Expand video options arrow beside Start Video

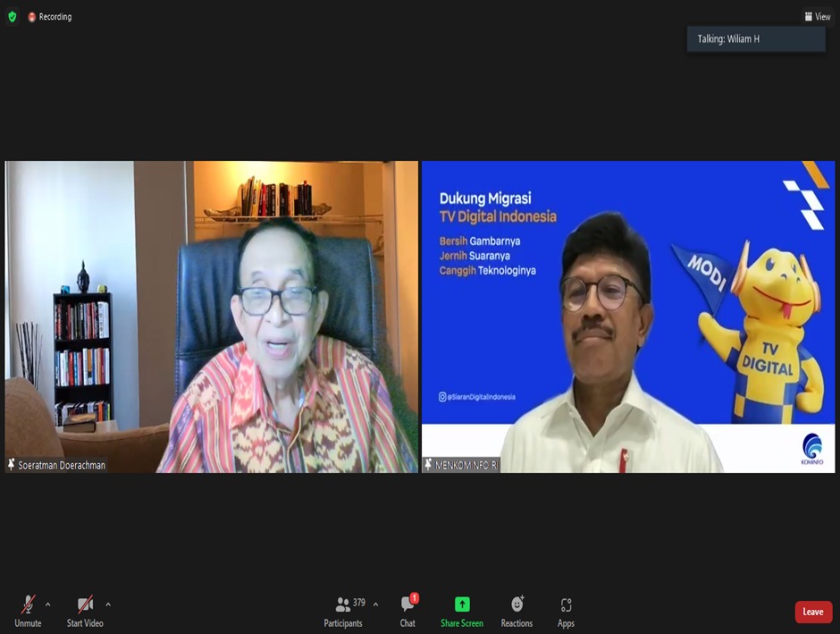click(108, 604)
